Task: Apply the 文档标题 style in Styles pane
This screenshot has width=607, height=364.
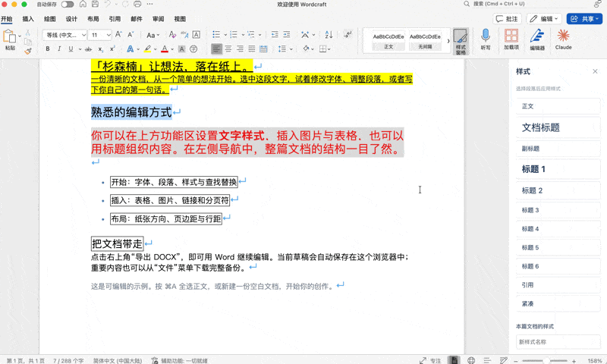Action: [x=558, y=127]
